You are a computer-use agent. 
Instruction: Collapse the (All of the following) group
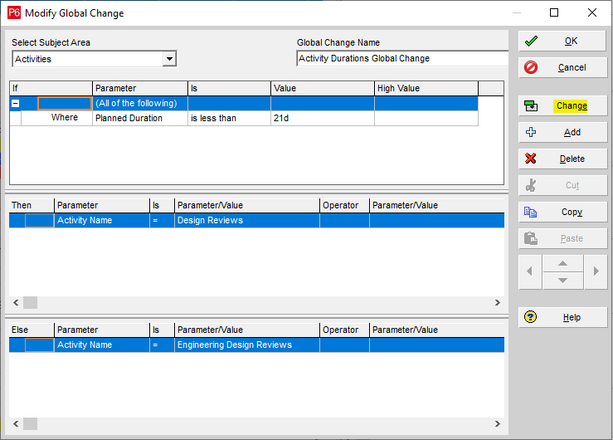pos(15,104)
